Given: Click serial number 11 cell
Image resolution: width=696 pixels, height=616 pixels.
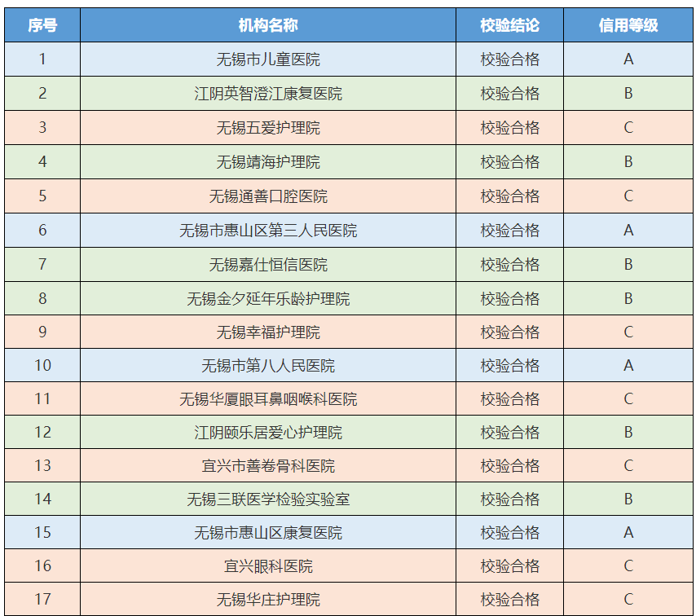Looking at the screenshot, I should pyautogui.click(x=42, y=398).
